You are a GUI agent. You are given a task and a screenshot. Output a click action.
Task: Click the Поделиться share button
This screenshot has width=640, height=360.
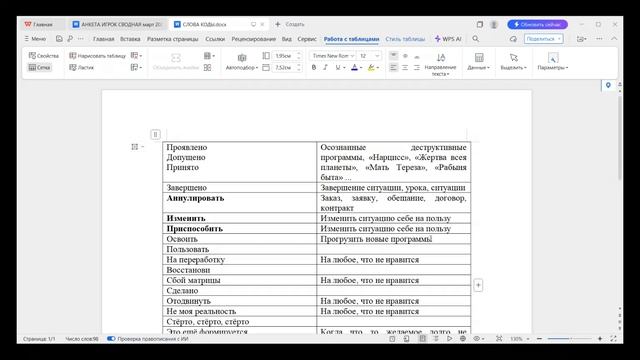(544, 39)
